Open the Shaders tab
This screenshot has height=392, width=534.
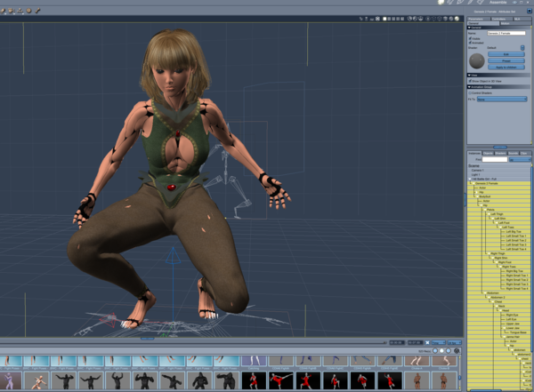[500, 154]
